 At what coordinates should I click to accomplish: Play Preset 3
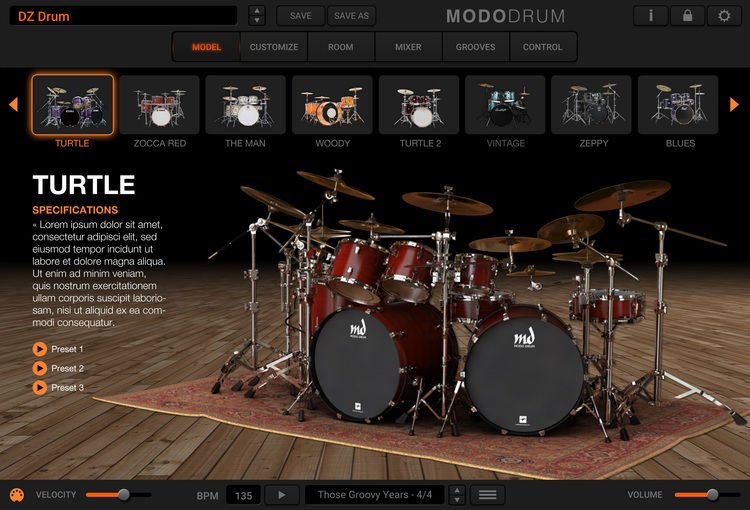coord(40,388)
